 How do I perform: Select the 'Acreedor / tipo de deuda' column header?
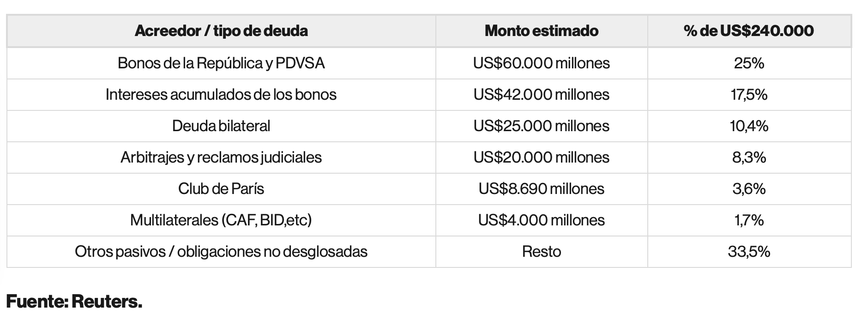tap(221, 31)
